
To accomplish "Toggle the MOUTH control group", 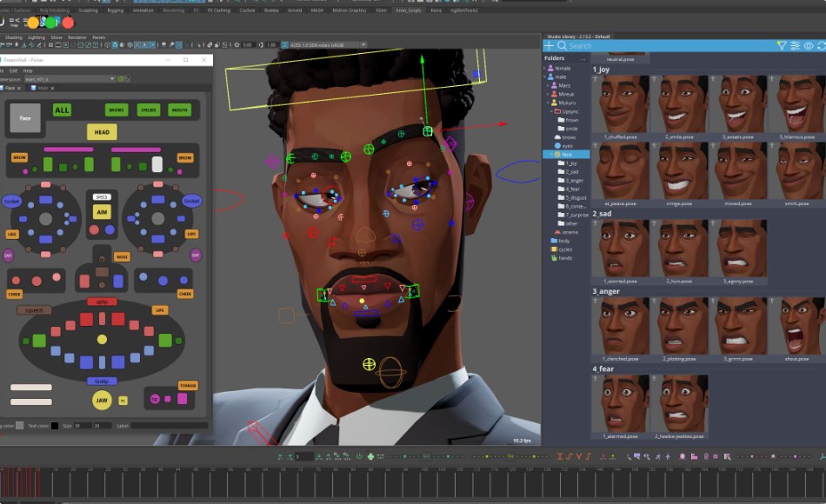I will 180,110.
